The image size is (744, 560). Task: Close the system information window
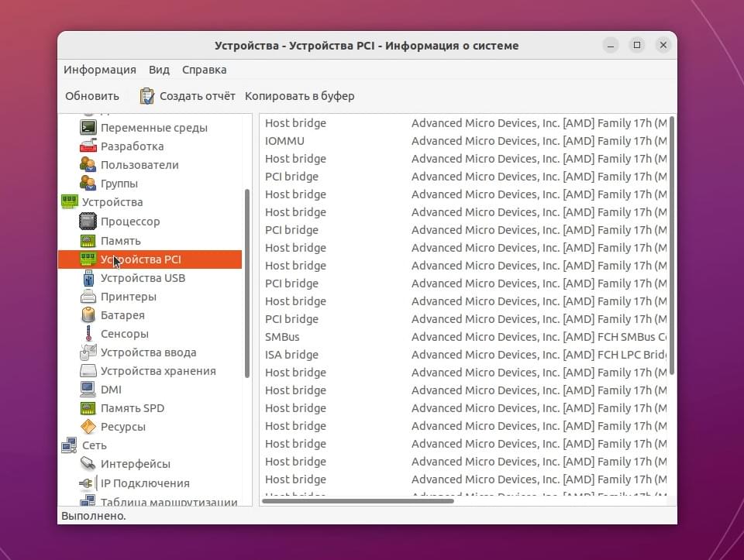663,45
